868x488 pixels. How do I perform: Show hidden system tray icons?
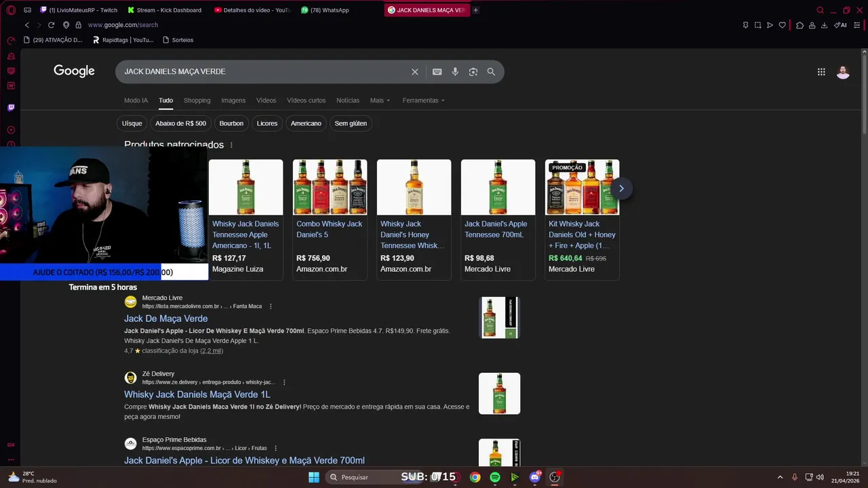[780, 477]
